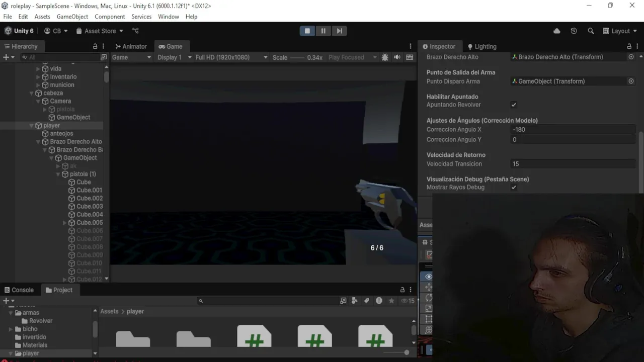Screen dimensions: 644x362
Task: Adjust the Game view Scale slider
Action: pyautogui.click(x=297, y=57)
